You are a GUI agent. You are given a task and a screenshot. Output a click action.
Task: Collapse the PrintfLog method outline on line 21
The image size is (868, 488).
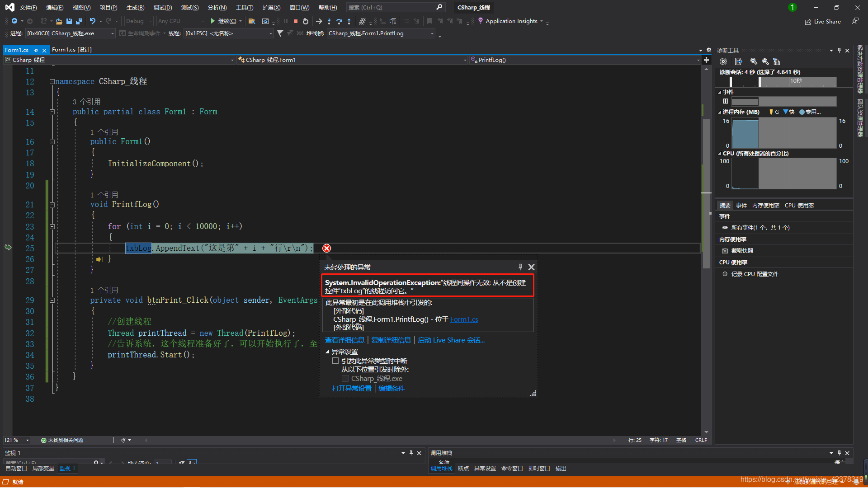coord(52,205)
